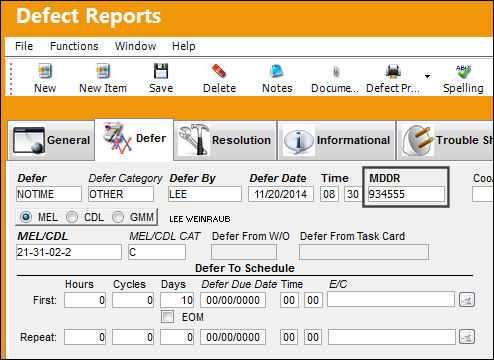494x360 pixels.
Task: Click the First row Days field 10
Action: [x=177, y=300]
